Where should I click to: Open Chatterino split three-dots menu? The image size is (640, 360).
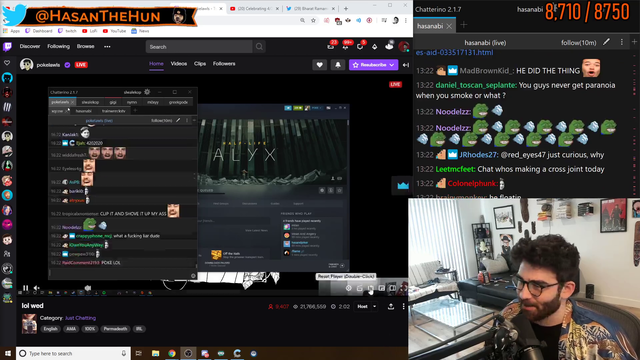click(622, 42)
